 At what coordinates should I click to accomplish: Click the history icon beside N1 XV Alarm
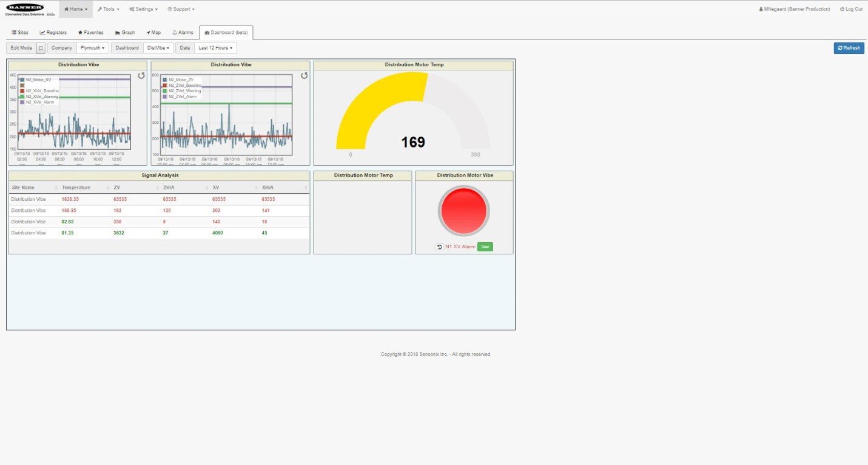point(439,247)
